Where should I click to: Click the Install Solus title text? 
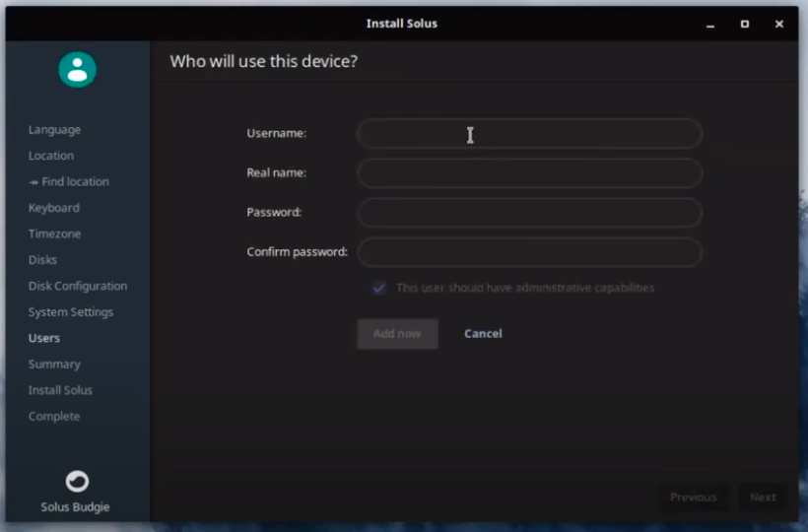[x=402, y=24]
